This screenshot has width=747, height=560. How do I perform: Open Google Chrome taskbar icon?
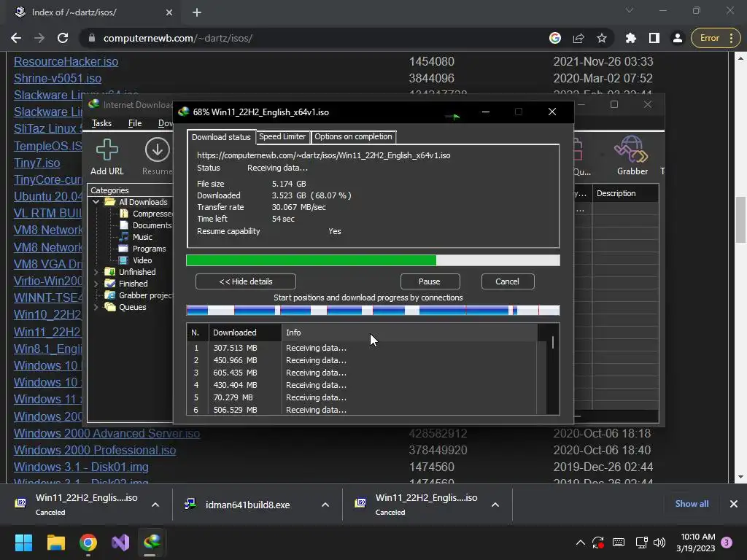[x=88, y=542]
